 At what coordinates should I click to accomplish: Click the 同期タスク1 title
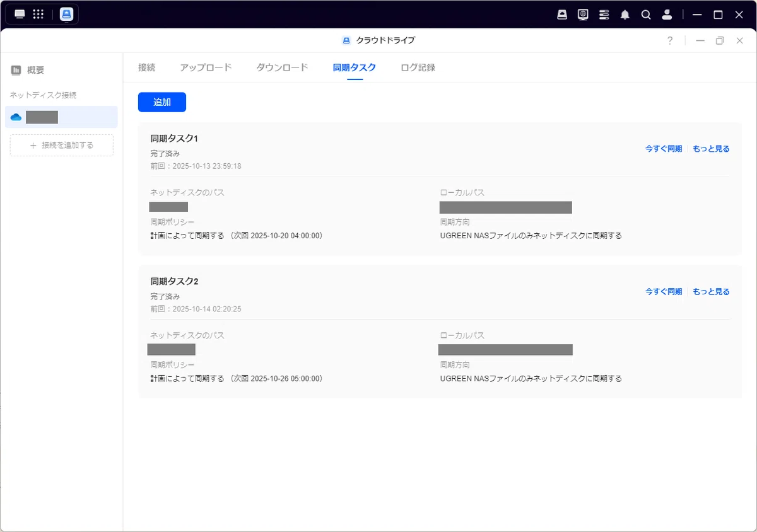pos(174,138)
